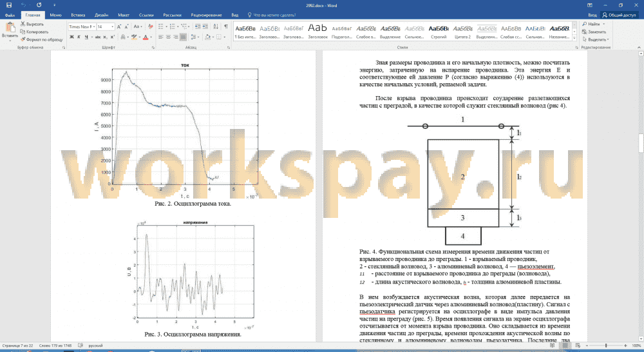Image resolution: width=644 pixels, height=352 pixels.
Task: Click the increase indent icon
Action: (205, 26)
